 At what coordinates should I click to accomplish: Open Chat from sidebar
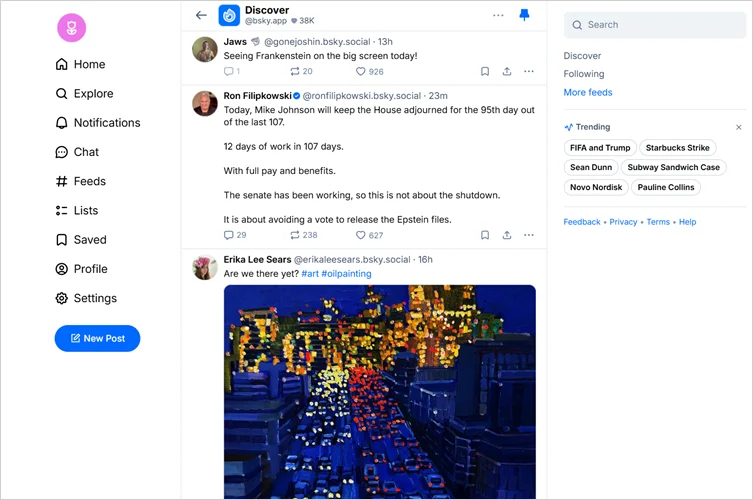pos(77,152)
